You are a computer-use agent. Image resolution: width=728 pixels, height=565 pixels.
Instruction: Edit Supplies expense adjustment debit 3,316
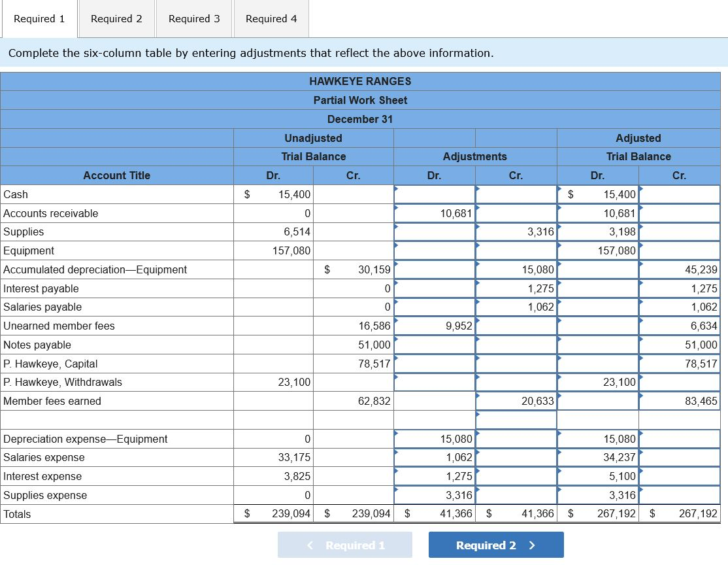[x=435, y=495]
